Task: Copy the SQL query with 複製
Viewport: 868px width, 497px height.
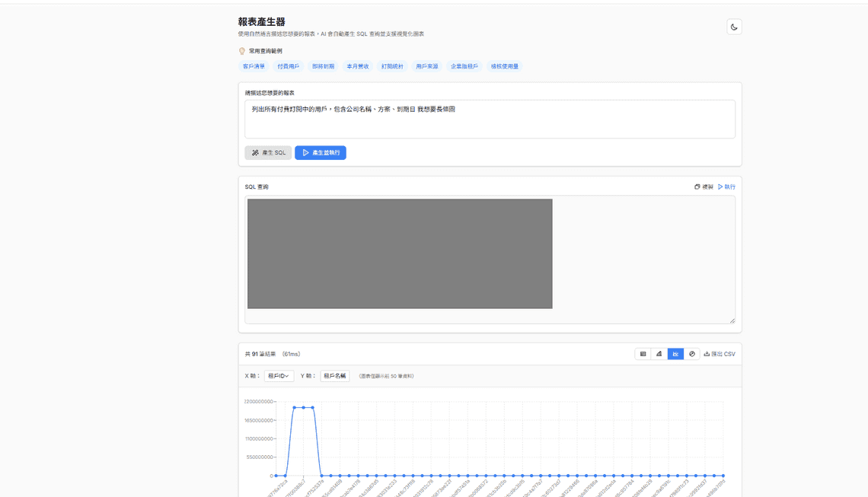Action: (x=704, y=186)
